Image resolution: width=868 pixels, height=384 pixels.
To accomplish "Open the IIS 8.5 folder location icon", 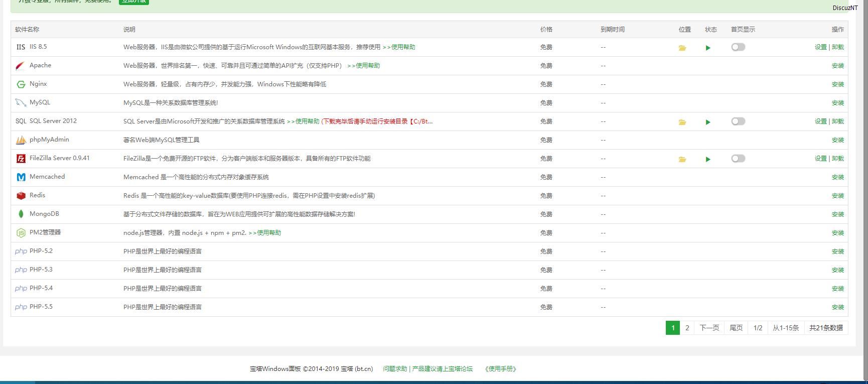I will tap(682, 48).
